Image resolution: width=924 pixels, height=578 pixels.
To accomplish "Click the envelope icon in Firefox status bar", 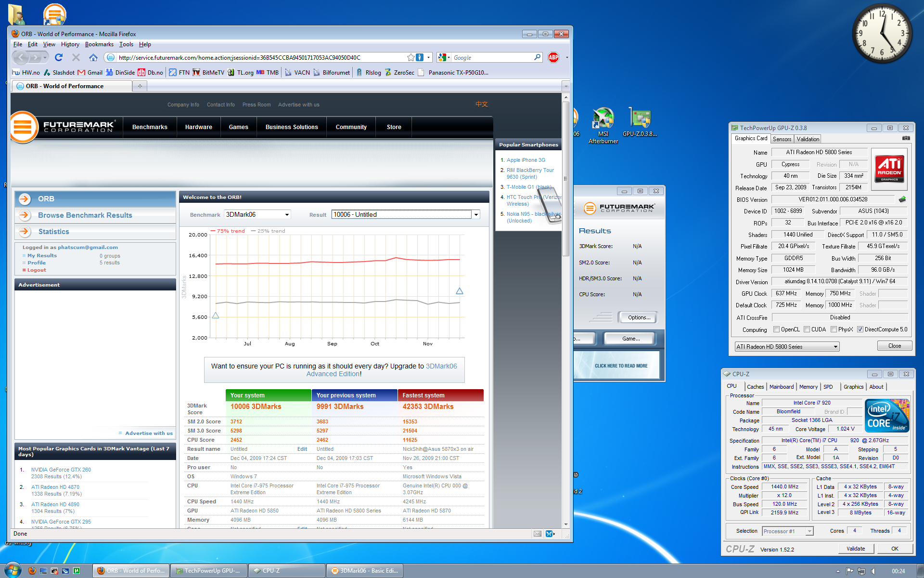I will coord(538,534).
